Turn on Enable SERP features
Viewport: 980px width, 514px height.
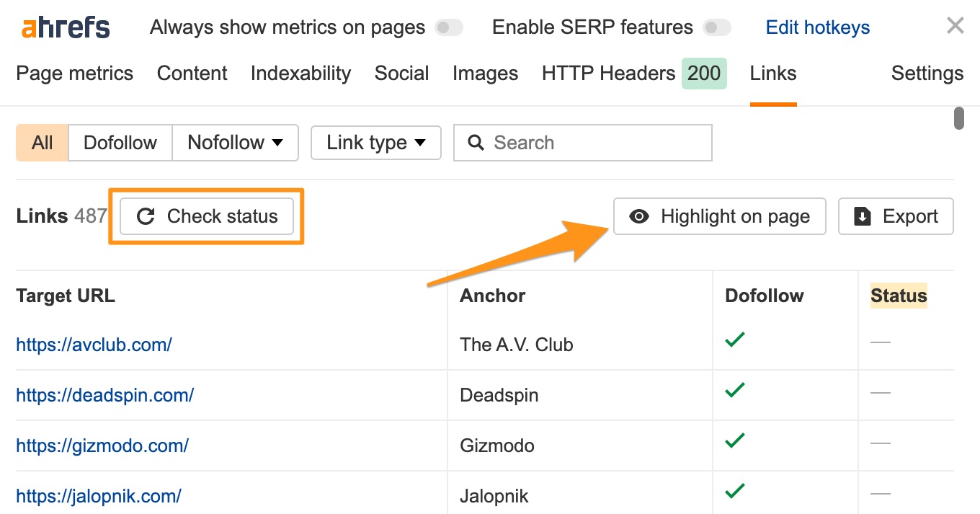(717, 27)
